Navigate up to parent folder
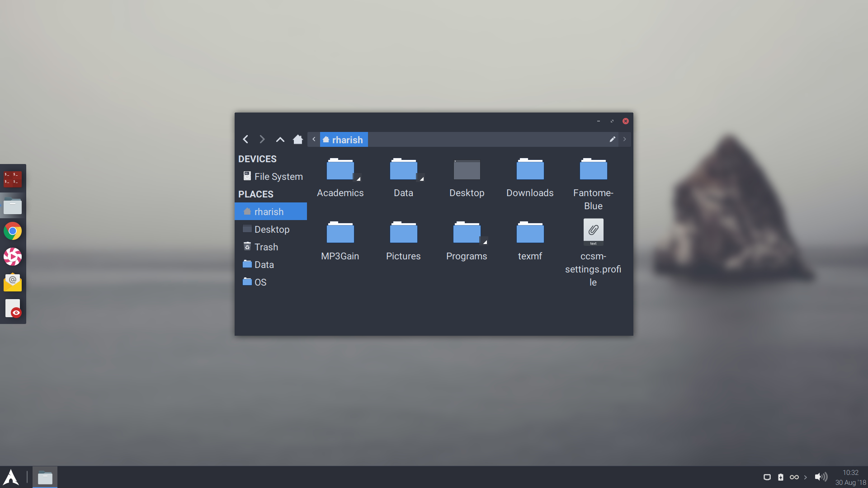This screenshot has height=488, width=868. click(x=280, y=139)
